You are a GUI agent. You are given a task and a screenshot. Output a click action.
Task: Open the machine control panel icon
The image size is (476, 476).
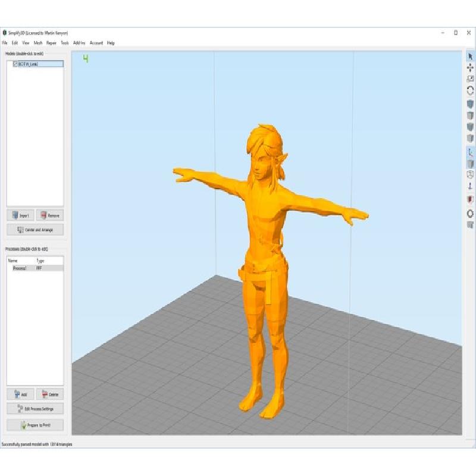click(x=470, y=225)
